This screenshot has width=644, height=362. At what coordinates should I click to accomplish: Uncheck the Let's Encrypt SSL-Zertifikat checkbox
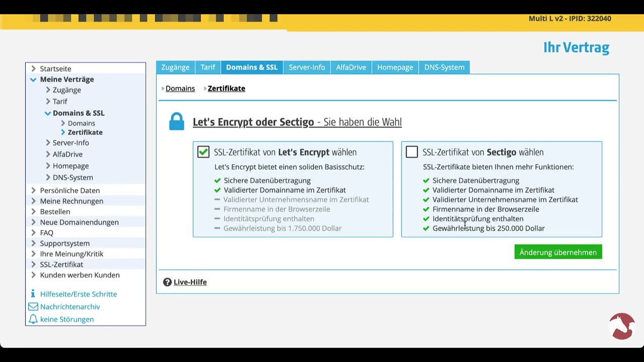203,152
